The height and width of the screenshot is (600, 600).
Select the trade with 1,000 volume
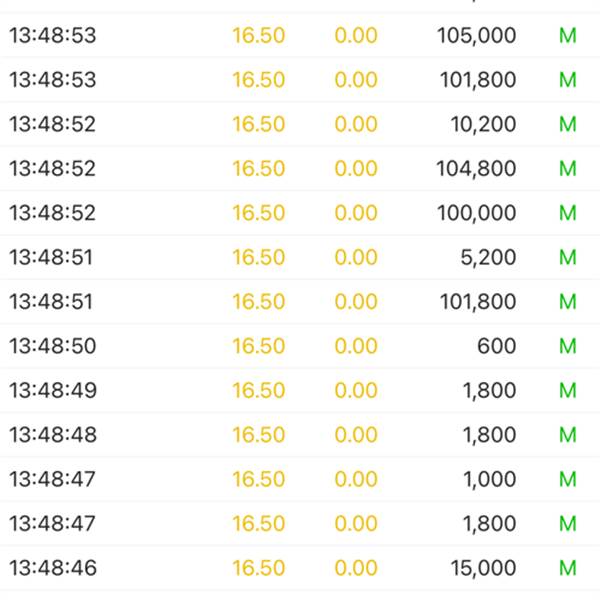click(489, 479)
